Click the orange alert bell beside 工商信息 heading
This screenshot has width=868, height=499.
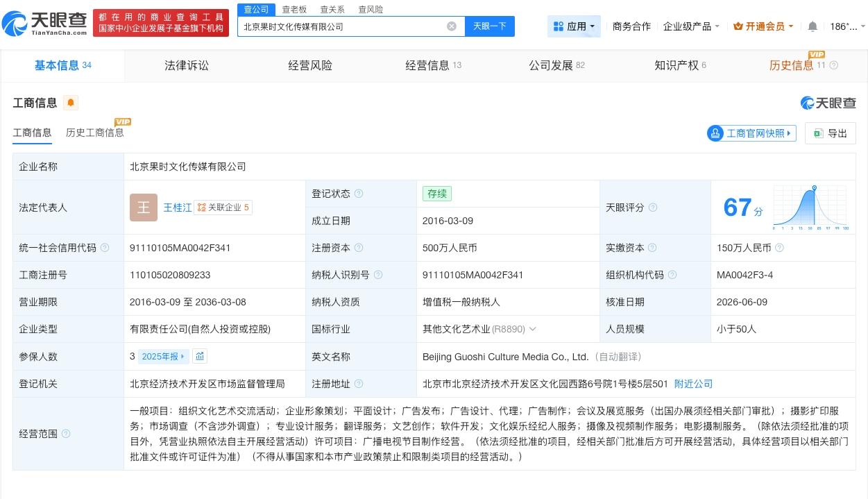click(x=71, y=103)
